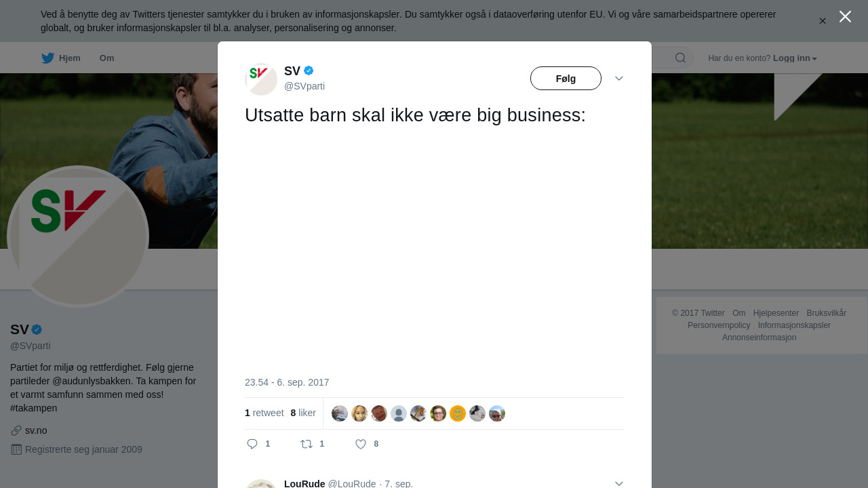Screen dimensions: 868x488
Task: Click the retweet arrows icon
Action: tap(307, 444)
